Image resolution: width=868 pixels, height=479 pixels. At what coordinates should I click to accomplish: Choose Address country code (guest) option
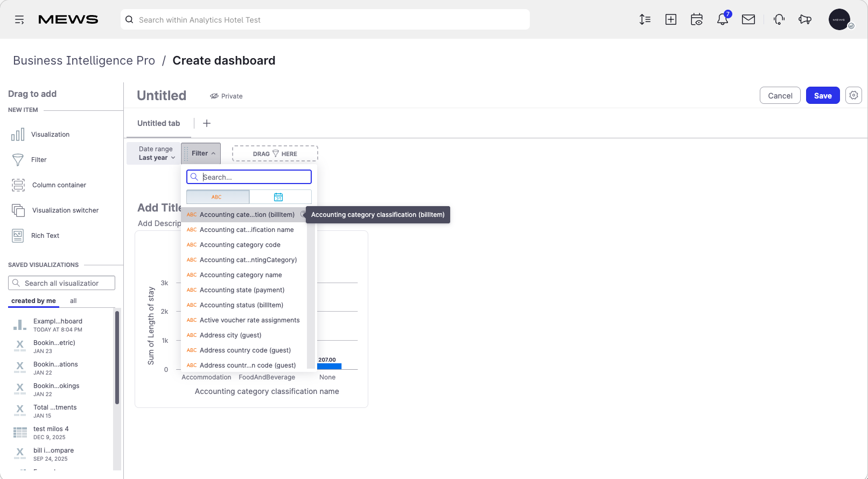click(244, 350)
